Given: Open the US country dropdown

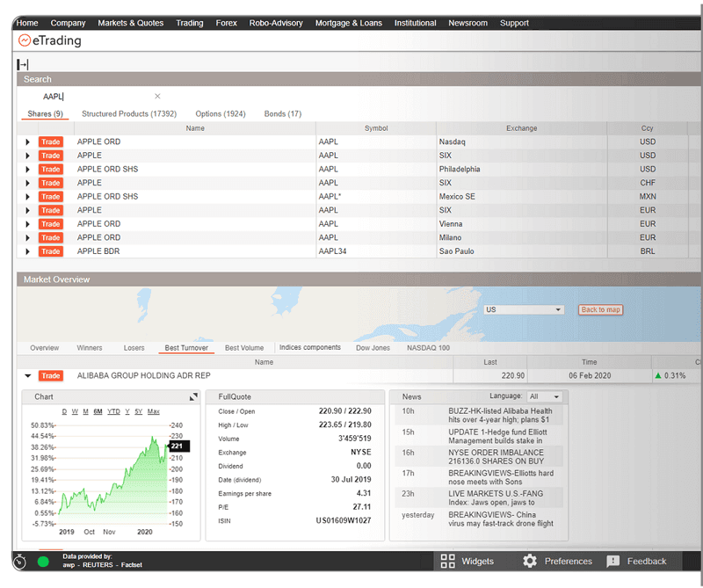Looking at the screenshot, I should [x=524, y=310].
